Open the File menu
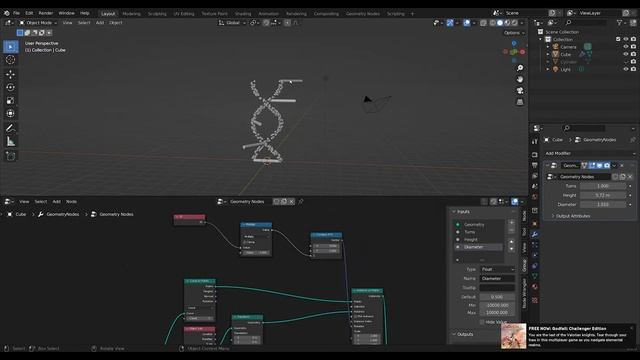The image size is (640, 360). pyautogui.click(x=16, y=13)
